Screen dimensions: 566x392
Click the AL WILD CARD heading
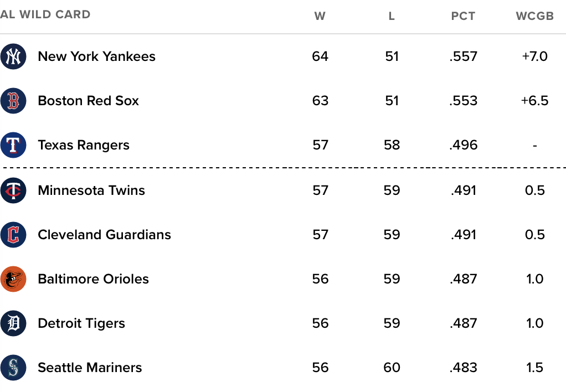point(45,14)
